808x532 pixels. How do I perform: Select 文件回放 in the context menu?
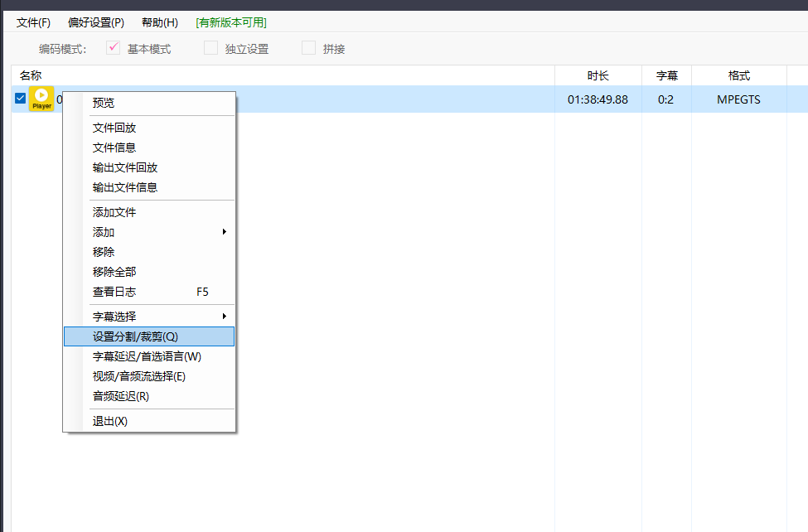pyautogui.click(x=149, y=128)
